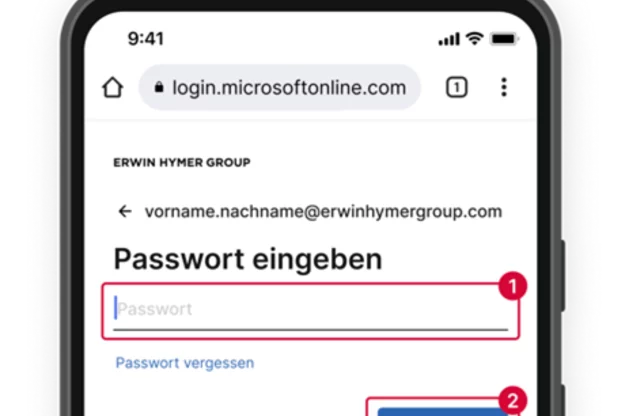This screenshot has width=625, height=416.
Task: Open the tab switcher showing 1 tab
Action: (x=456, y=87)
